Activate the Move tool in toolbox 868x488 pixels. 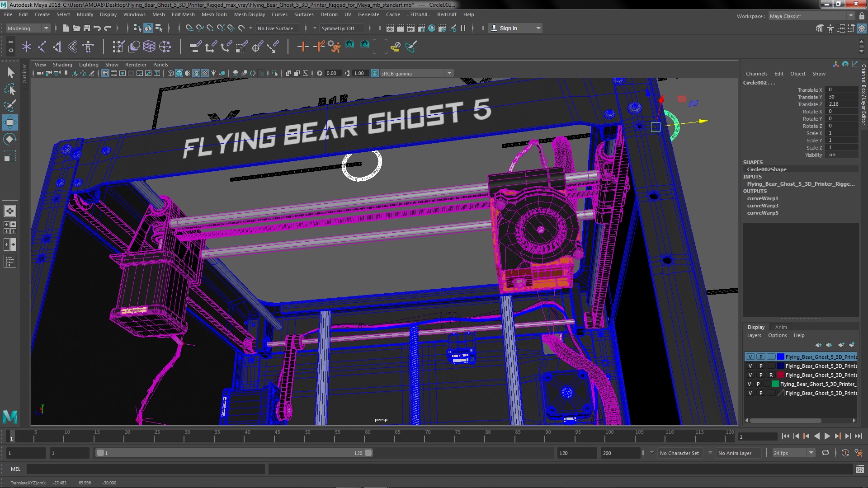click(10, 122)
